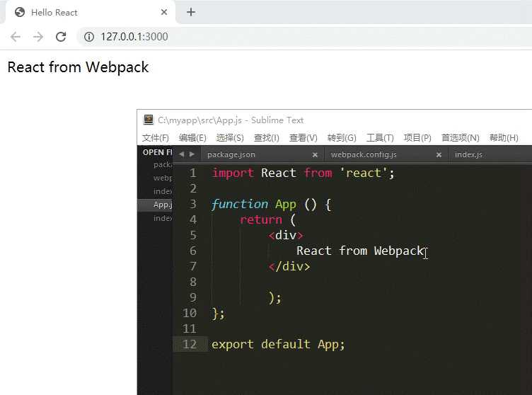Close the webpack.config.js tab
The width and height of the screenshot is (532, 395).
[x=439, y=155]
